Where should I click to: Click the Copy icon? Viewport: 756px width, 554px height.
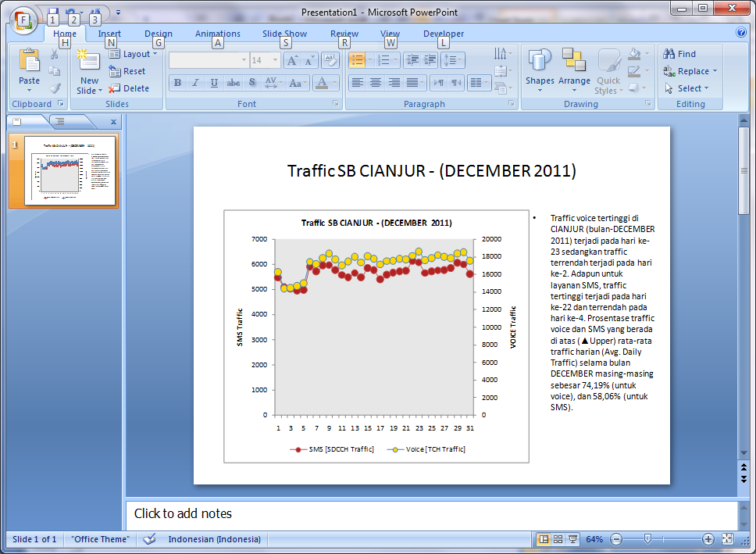(x=55, y=71)
